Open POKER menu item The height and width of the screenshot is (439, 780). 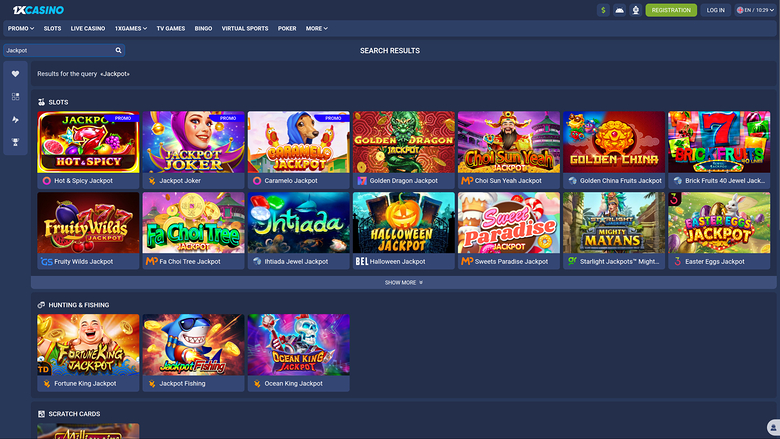[x=287, y=29]
